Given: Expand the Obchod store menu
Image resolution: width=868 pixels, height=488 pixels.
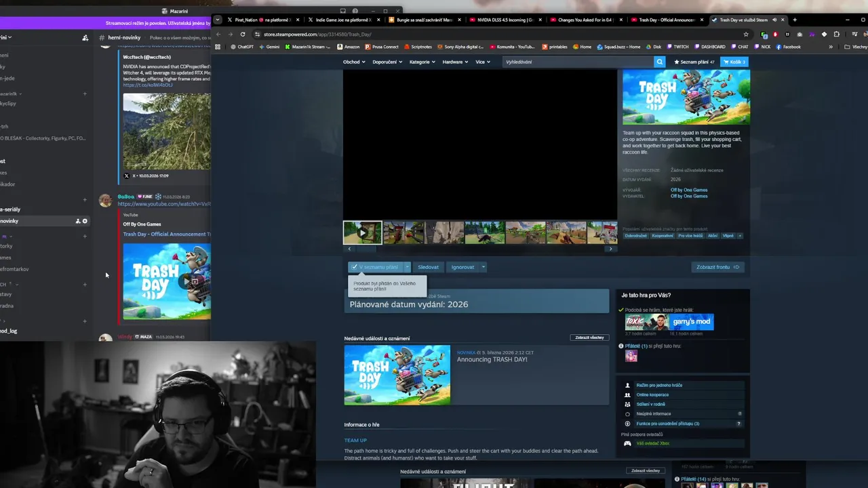Looking at the screenshot, I should (354, 62).
